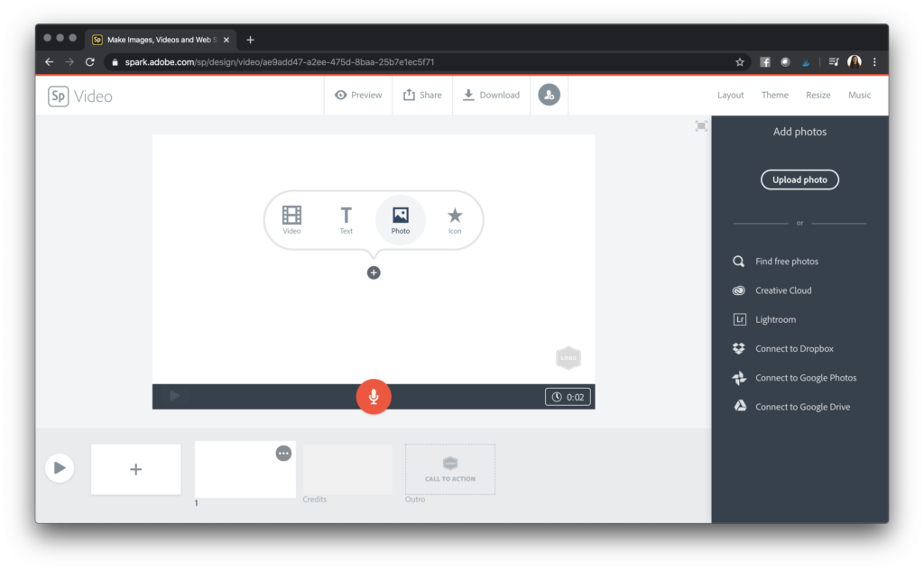Click the fullscreen expand icon
The width and height of the screenshot is (924, 570).
tap(701, 126)
